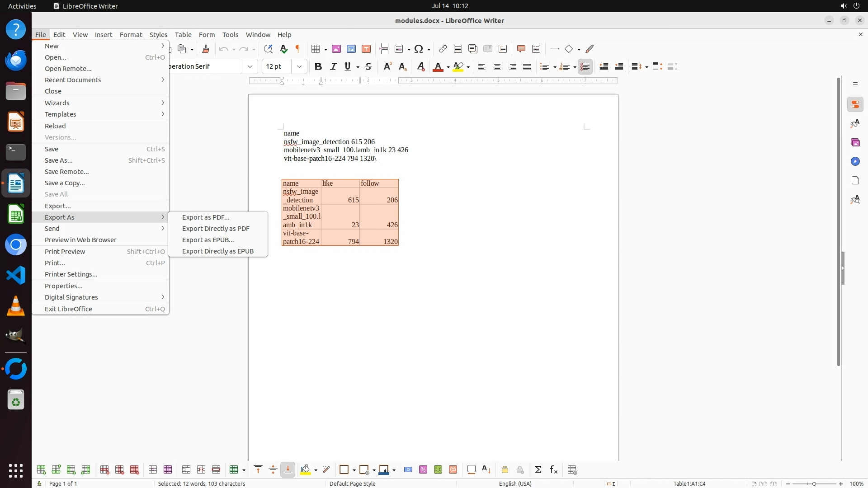The image size is (868, 488).
Task: Toggle Justified alignment
Action: tap(527, 66)
